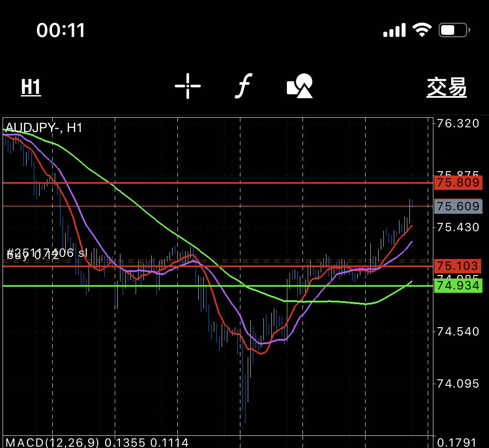
Task: Tap the AUDJPY-, H1 chart title
Action: pos(43,128)
